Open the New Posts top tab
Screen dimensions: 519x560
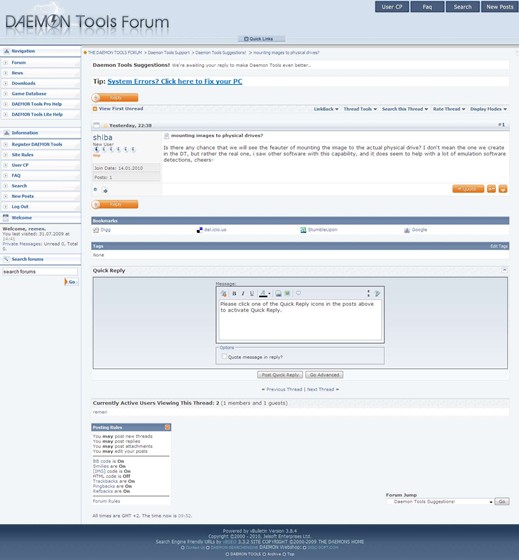pyautogui.click(x=500, y=7)
